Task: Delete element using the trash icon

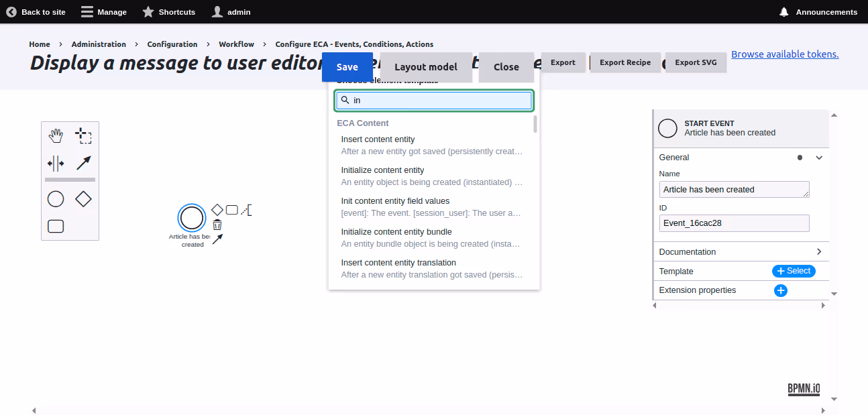Action: click(217, 225)
